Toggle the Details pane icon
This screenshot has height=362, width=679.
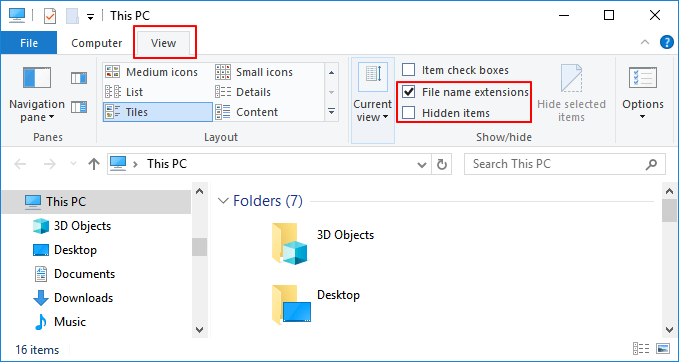click(79, 107)
